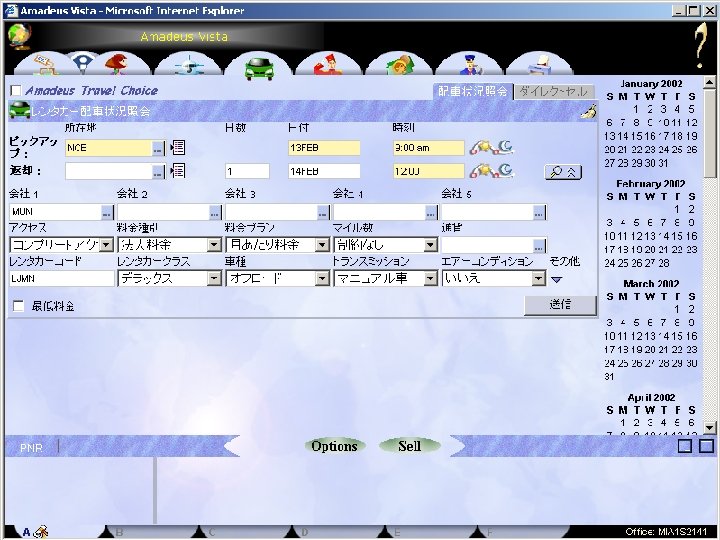This screenshot has width=720, height=540.
Task: Browse return location with its ellipsis button
Action: pos(158,172)
